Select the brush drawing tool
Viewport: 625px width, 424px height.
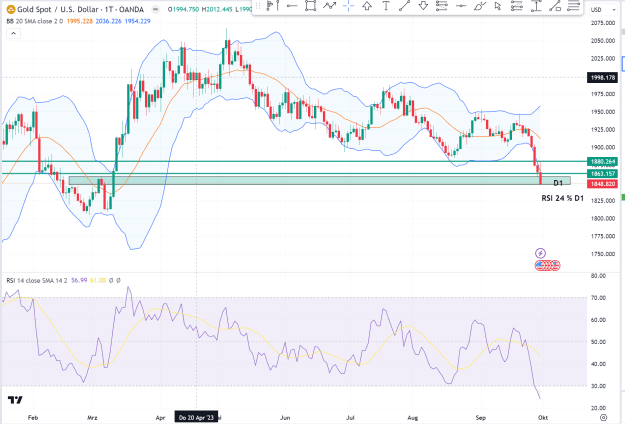coord(480,6)
